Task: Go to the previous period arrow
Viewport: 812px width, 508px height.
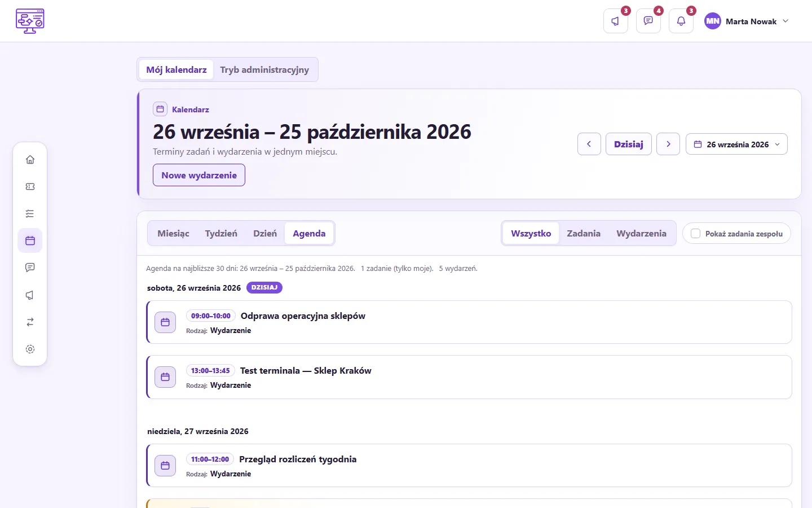Action: [x=589, y=144]
